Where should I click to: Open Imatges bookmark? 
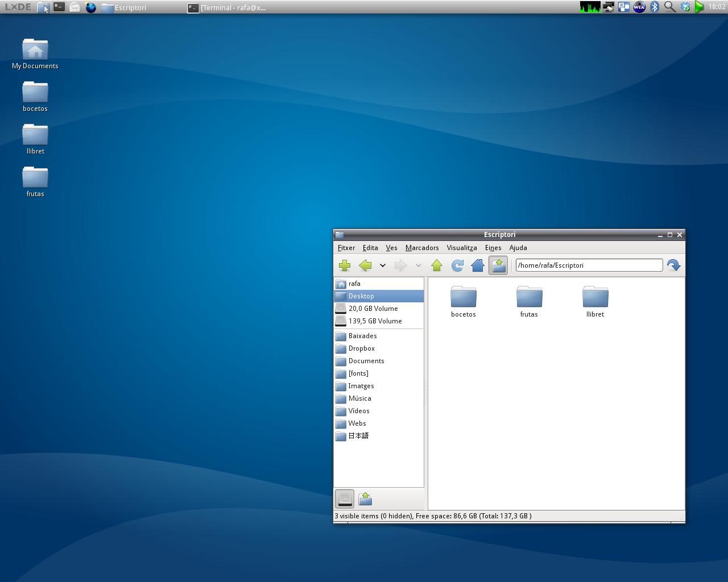pos(379,386)
